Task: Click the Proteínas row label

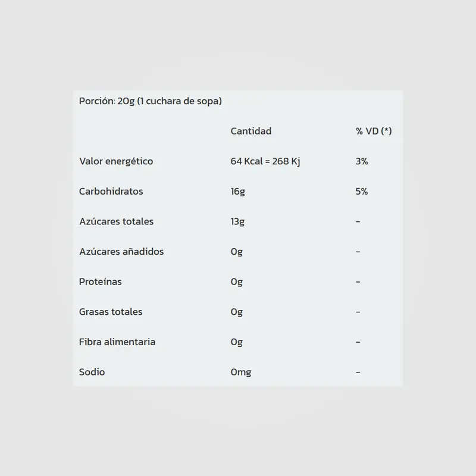Action: coord(100,281)
